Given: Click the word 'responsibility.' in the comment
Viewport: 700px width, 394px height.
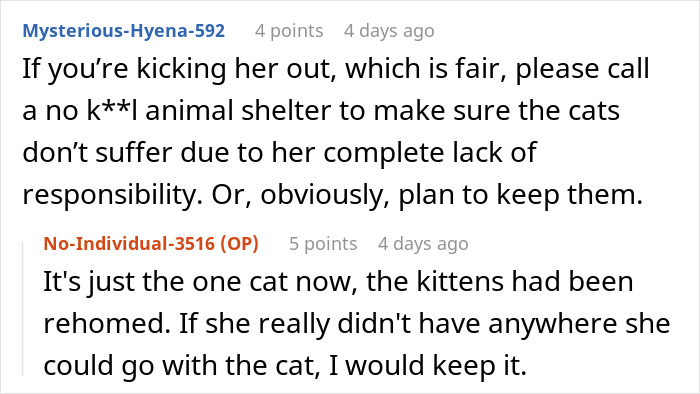Looking at the screenshot, I should 113,195.
